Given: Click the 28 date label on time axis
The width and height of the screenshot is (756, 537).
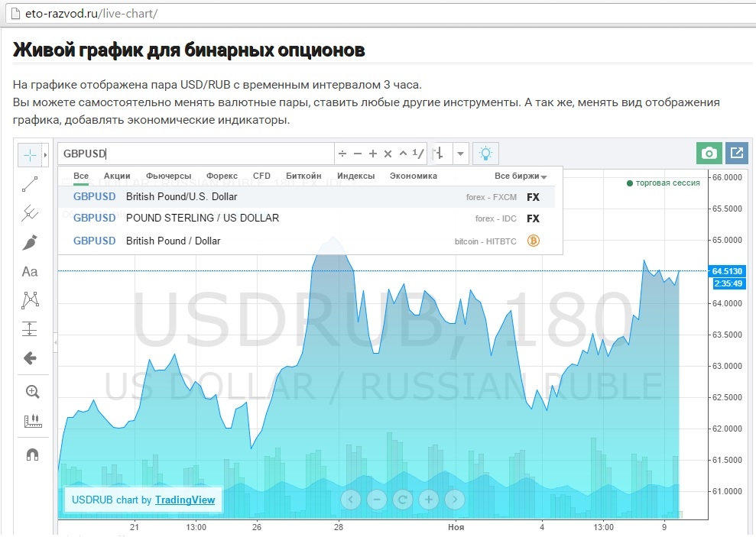Looking at the screenshot, I should click(x=339, y=527).
